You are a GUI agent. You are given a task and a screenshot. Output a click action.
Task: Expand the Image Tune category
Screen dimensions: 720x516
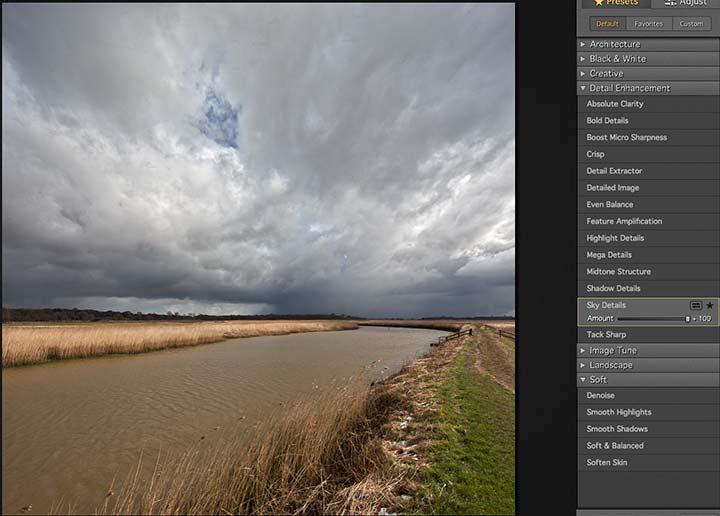(x=648, y=350)
